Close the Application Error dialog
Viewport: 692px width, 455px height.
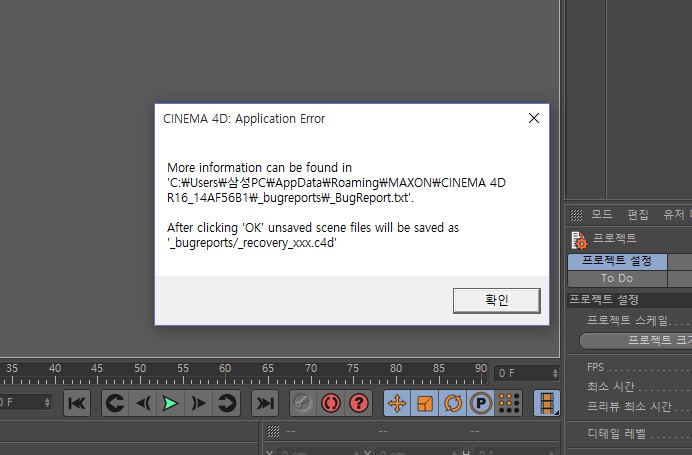[x=534, y=118]
